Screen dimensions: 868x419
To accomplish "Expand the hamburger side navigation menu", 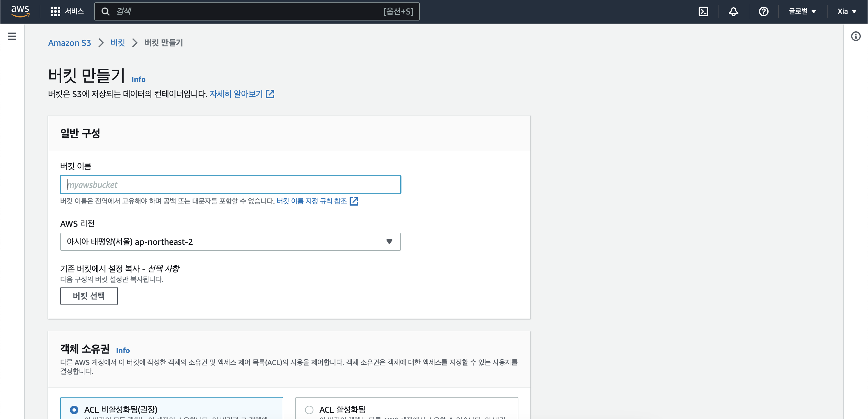I will 12,36.
